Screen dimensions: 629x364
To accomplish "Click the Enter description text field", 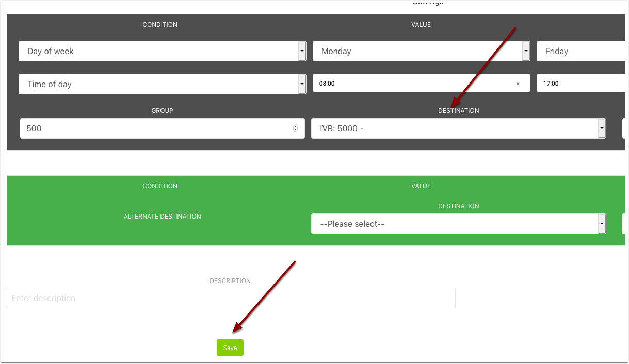I will pos(230,298).
